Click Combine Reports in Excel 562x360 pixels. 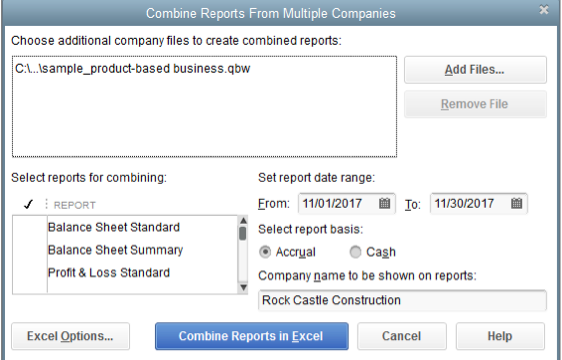tap(252, 336)
